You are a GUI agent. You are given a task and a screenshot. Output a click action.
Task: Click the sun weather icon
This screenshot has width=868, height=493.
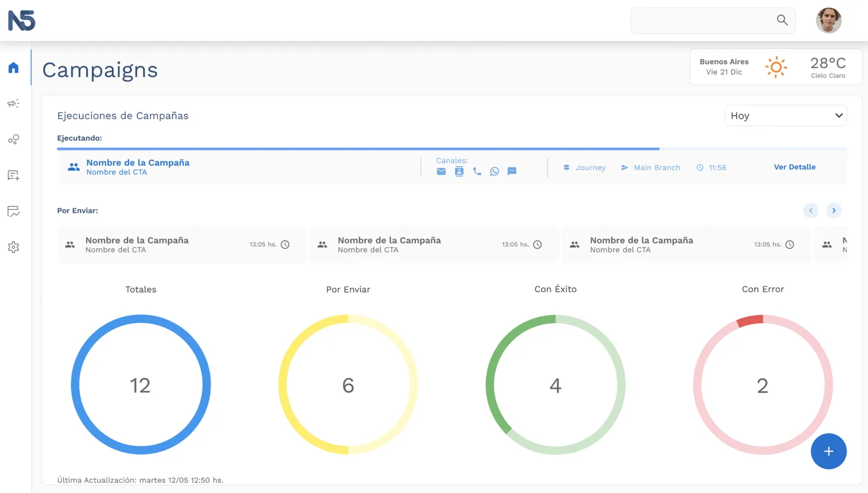(x=776, y=67)
